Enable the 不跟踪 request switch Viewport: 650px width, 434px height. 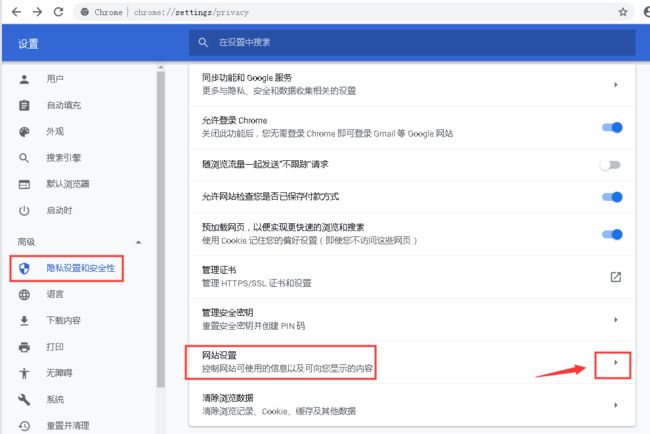coord(610,165)
